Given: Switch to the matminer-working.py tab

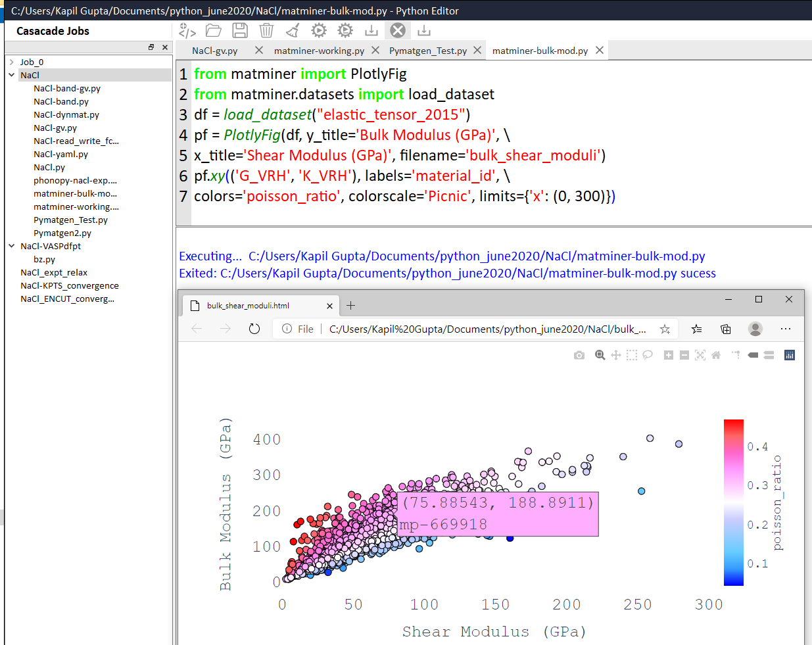Looking at the screenshot, I should tap(319, 51).
